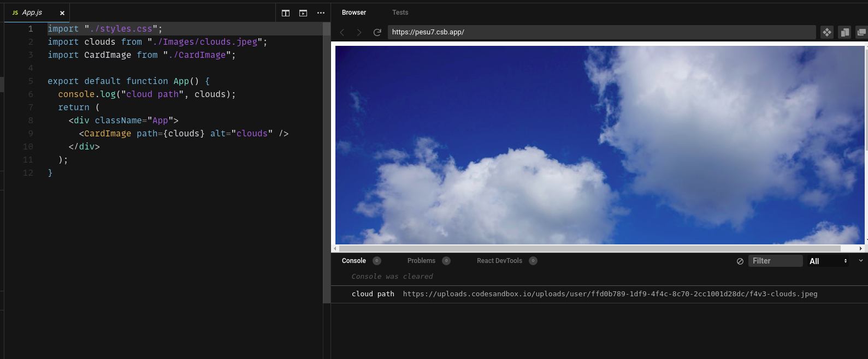This screenshot has height=359, width=868.
Task: Go back in the preview browser
Action: point(342,32)
